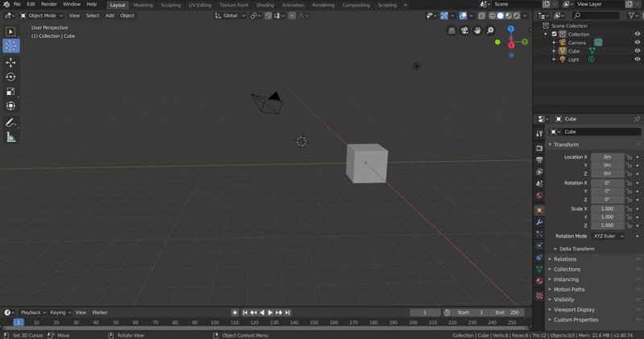Hide the Light in outliner
Screen dimensions: 644x339
[x=637, y=59]
